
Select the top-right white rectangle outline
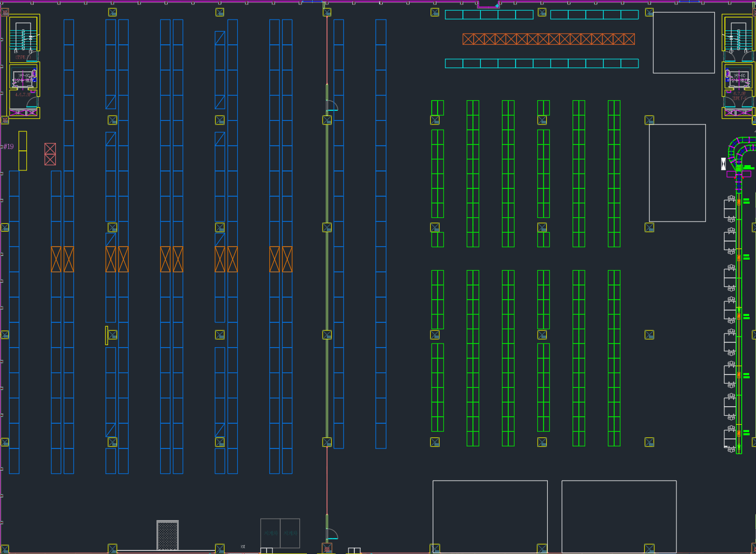pos(684,42)
